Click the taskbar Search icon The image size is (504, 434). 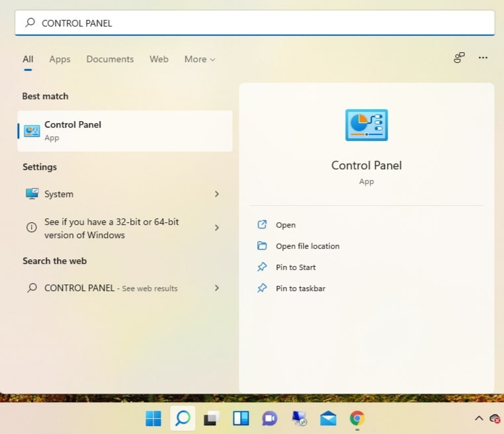(183, 418)
